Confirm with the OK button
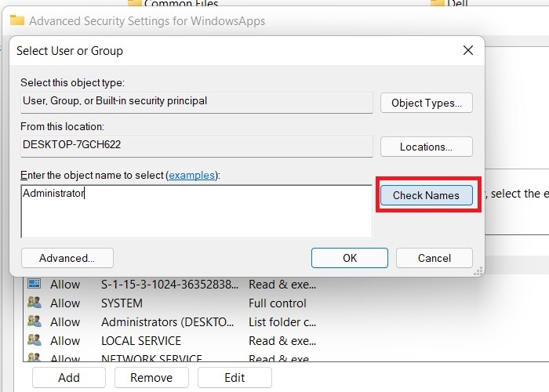This screenshot has height=392, width=549. click(x=350, y=258)
